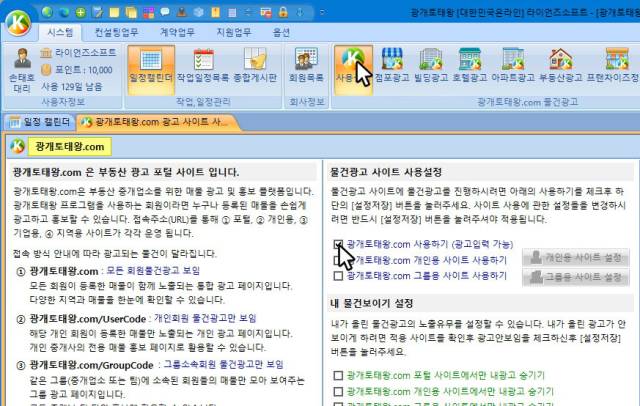640x406 pixels.
Task: Toggle the 광개토태왕.com 사용하기 (광고입력 가능) checkbox
Action: click(x=338, y=244)
